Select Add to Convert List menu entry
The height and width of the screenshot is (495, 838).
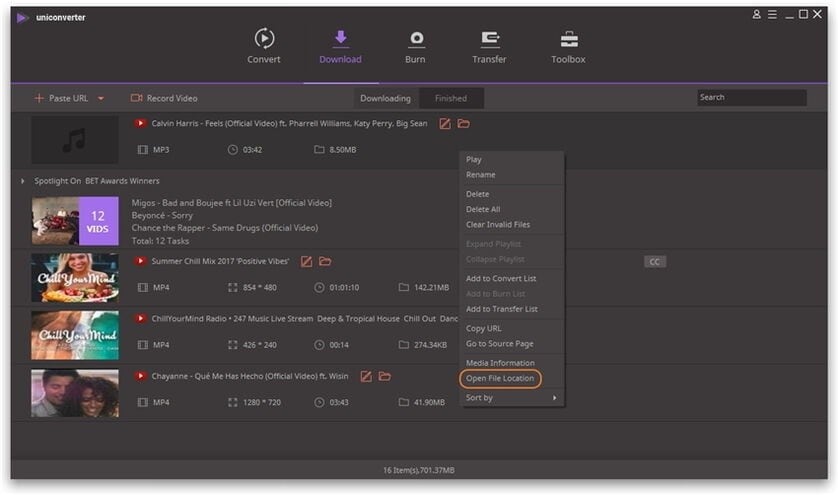click(501, 279)
